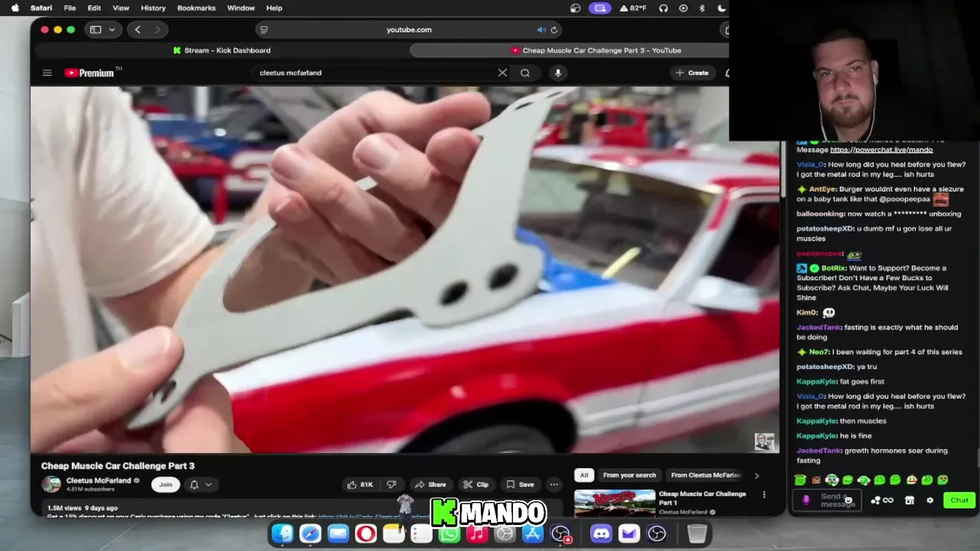Open Cleetus McFarland channel avatar
This screenshot has width=980, height=551.
(x=51, y=484)
